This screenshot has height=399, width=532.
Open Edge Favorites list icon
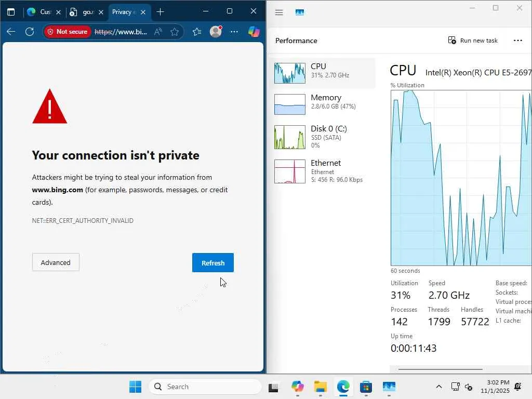click(x=197, y=32)
